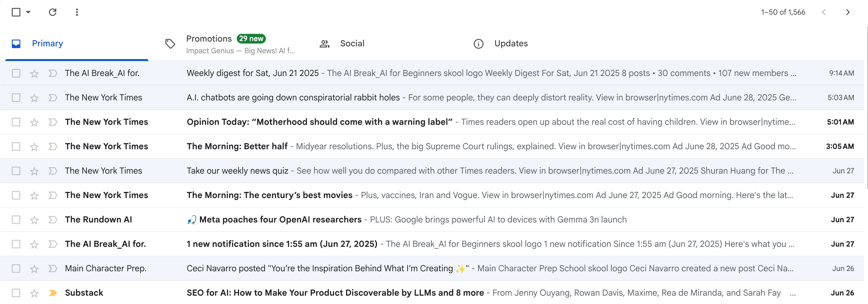Star the Substack SEO for AI email
This screenshot has width=868, height=304.
click(34, 293)
